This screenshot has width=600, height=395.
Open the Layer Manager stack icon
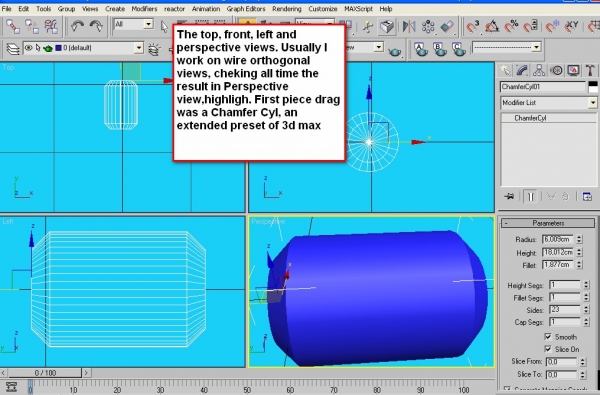click(13, 49)
